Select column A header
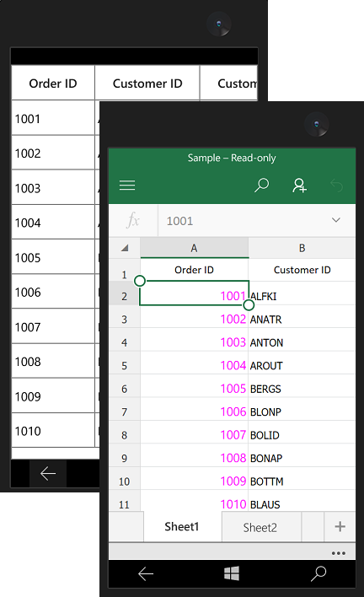This screenshot has height=597, width=364. (x=195, y=248)
